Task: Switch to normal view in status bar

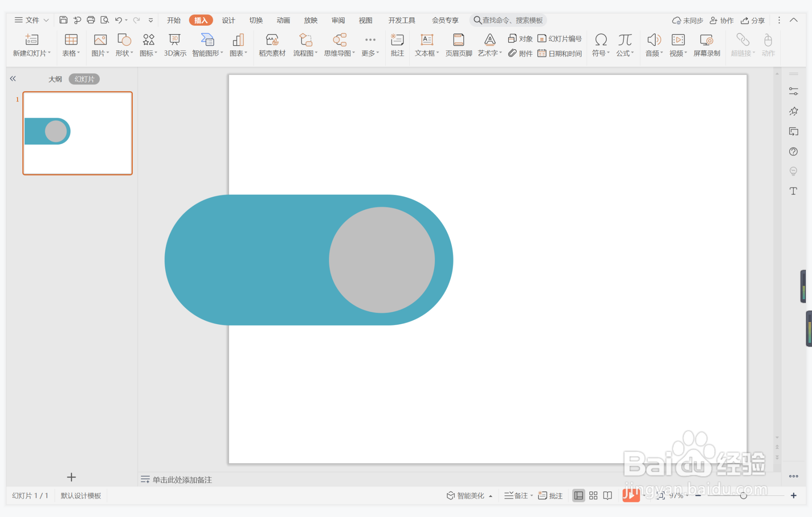Action: (x=578, y=495)
